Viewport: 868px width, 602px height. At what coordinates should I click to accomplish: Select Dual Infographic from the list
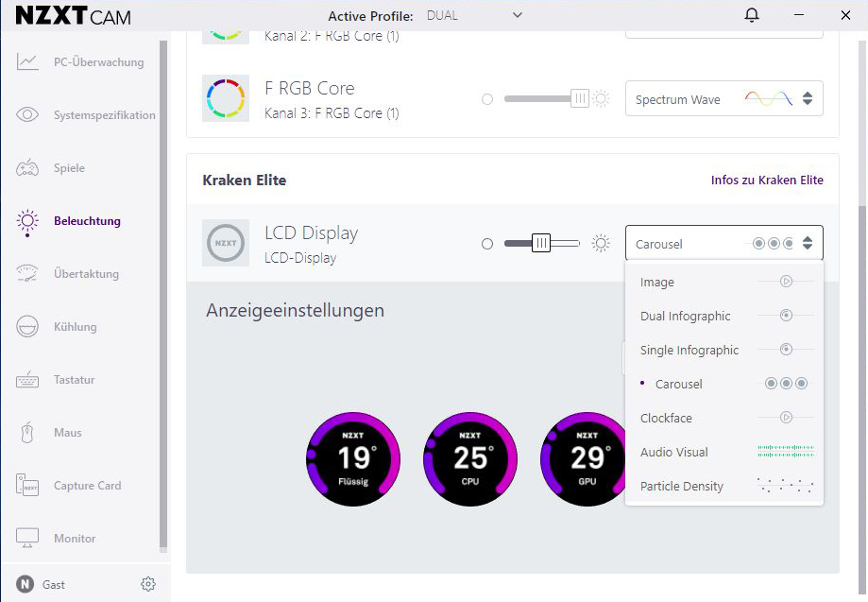(686, 317)
